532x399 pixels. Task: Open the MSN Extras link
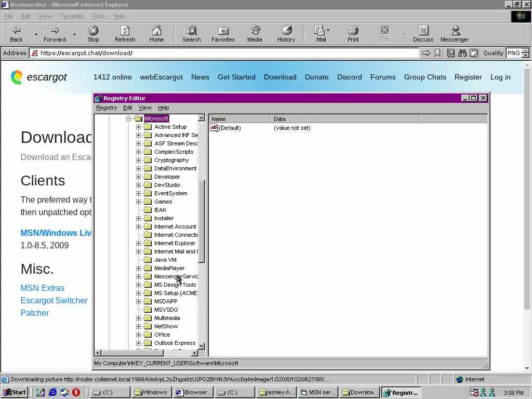coord(43,288)
